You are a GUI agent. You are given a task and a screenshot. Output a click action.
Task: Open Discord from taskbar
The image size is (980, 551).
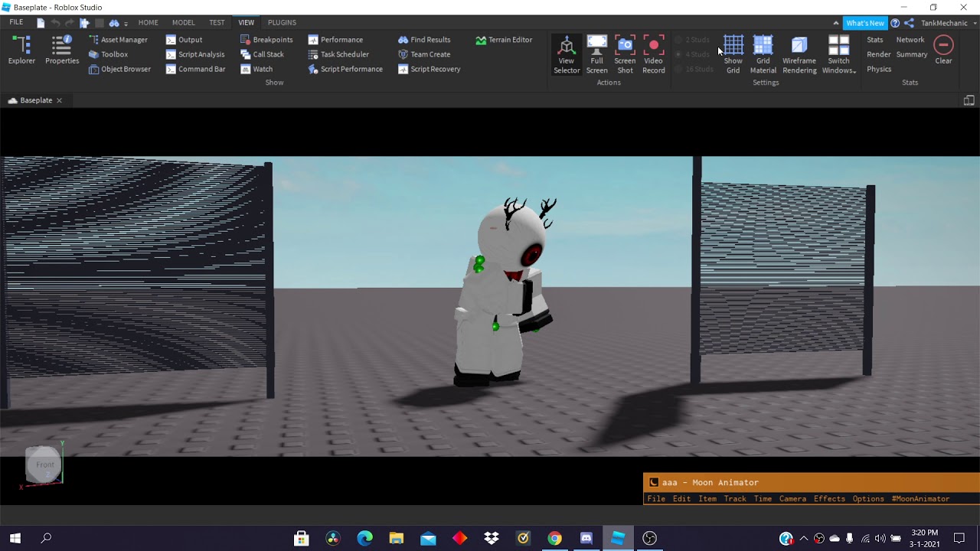click(586, 538)
